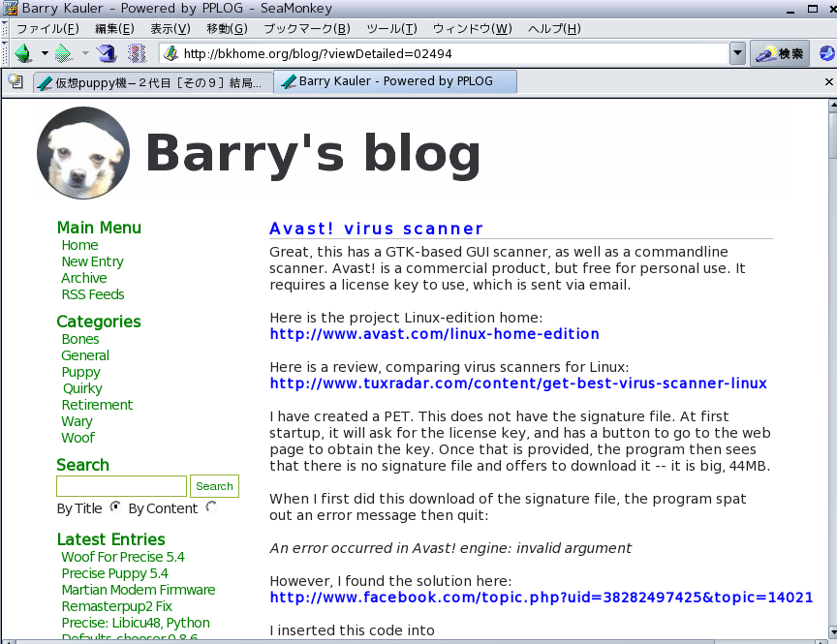Image resolution: width=837 pixels, height=644 pixels.
Task: Open the facebook.com topic link
Action: (x=542, y=598)
